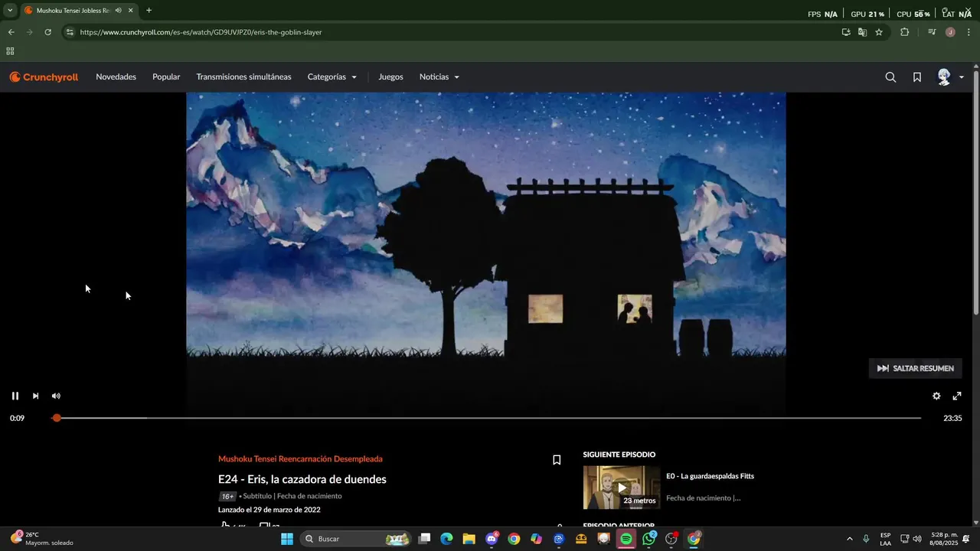Open the player settings gear
This screenshot has width=980, height=551.
(x=936, y=396)
